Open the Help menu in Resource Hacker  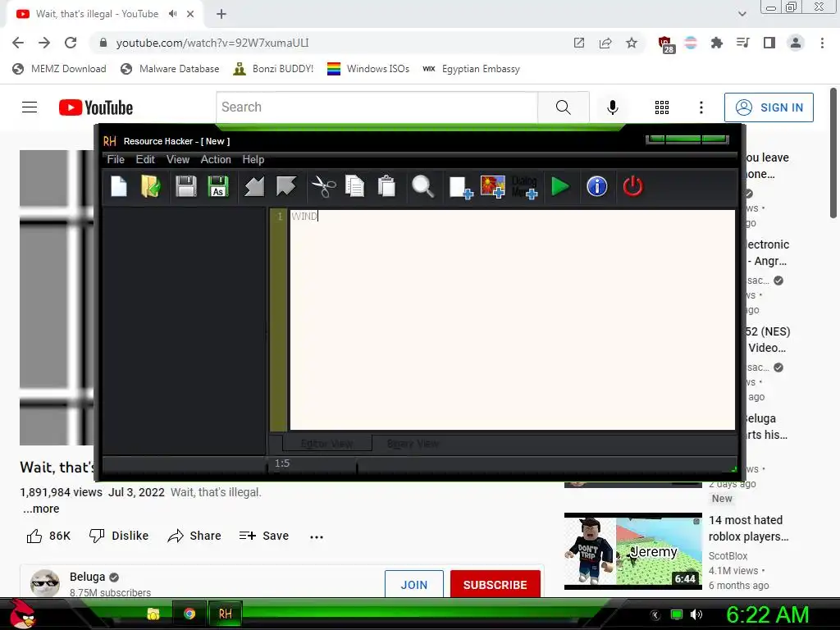(253, 160)
